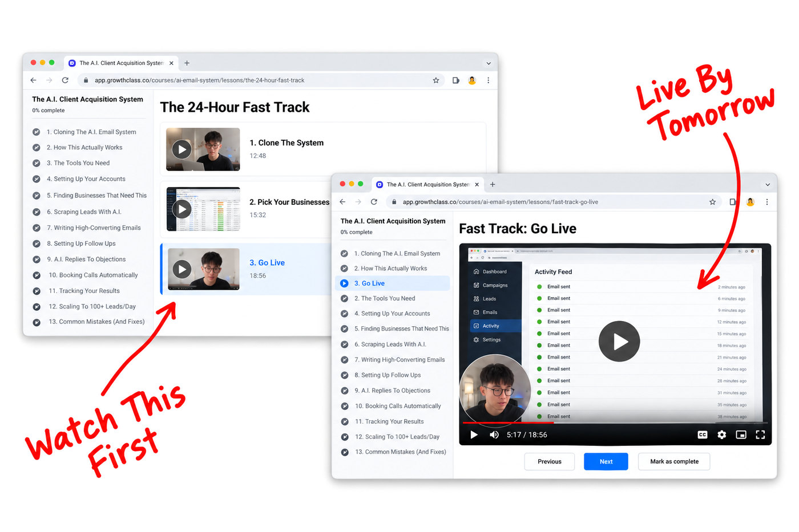
Task: Toggle closed captions CC icon
Action: click(x=703, y=434)
